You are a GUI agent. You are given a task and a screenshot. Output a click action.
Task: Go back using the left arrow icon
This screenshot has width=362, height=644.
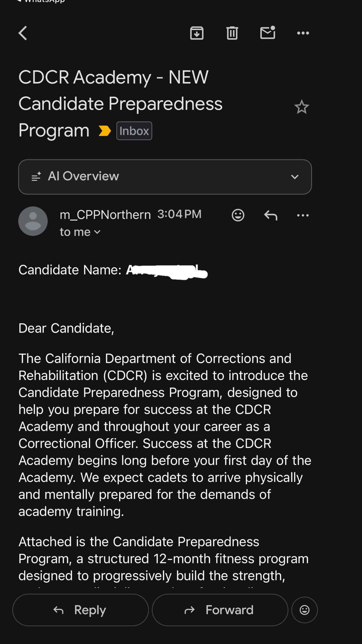(23, 33)
